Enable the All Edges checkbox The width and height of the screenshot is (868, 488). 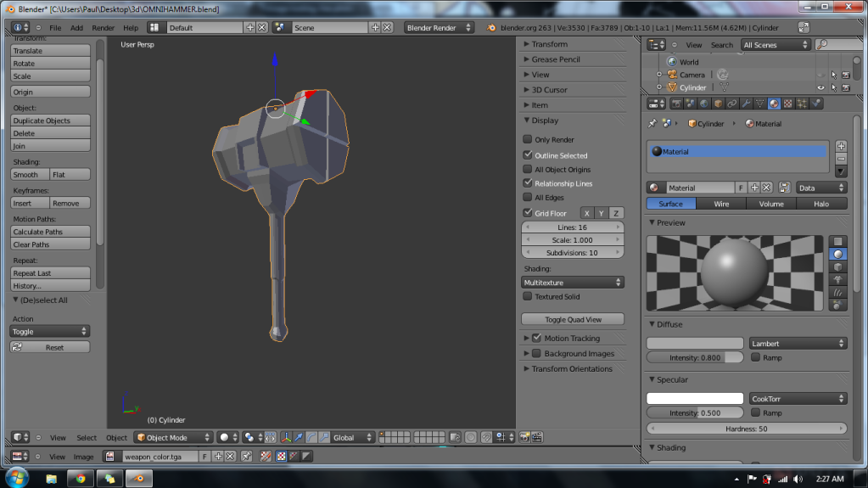[x=528, y=197]
